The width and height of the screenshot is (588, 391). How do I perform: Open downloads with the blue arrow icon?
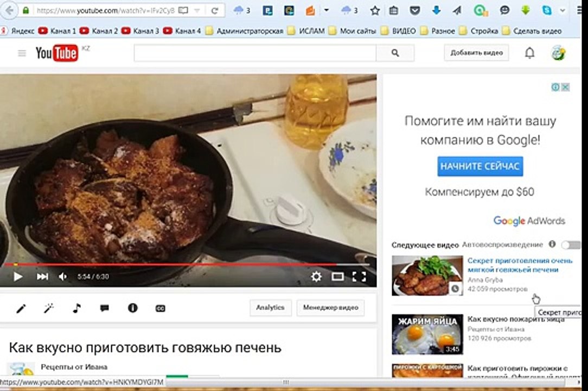(436, 10)
